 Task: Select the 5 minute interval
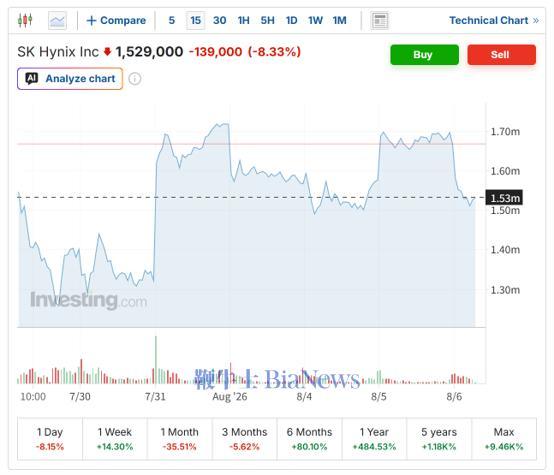171,20
